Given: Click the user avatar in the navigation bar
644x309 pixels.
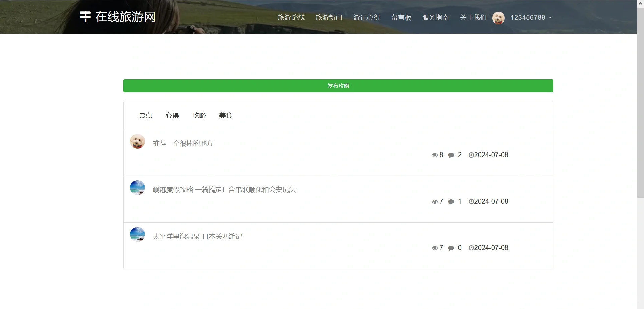Looking at the screenshot, I should [498, 18].
